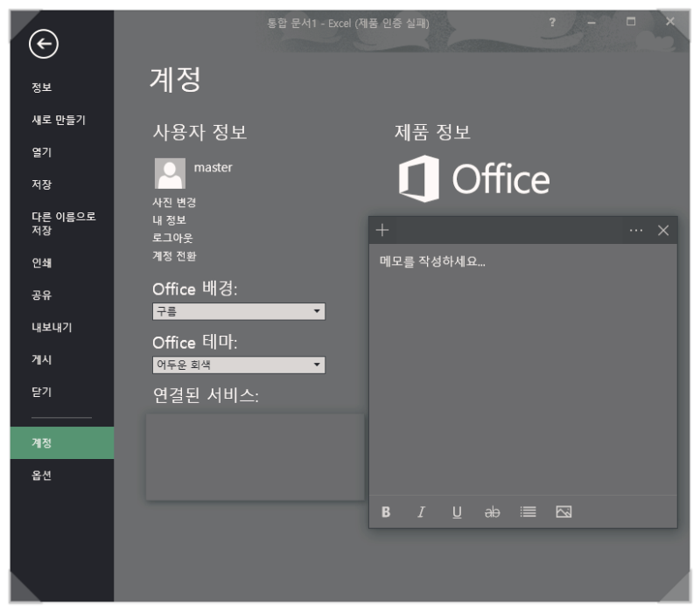Open the sticky note's three-dot menu
This screenshot has width=700, height=612.
(636, 231)
